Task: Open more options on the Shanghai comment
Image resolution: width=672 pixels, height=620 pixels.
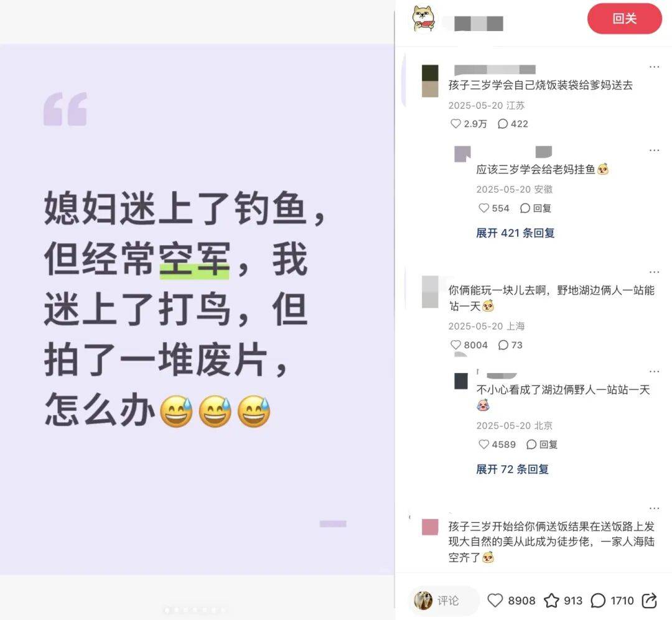Action: click(654, 272)
